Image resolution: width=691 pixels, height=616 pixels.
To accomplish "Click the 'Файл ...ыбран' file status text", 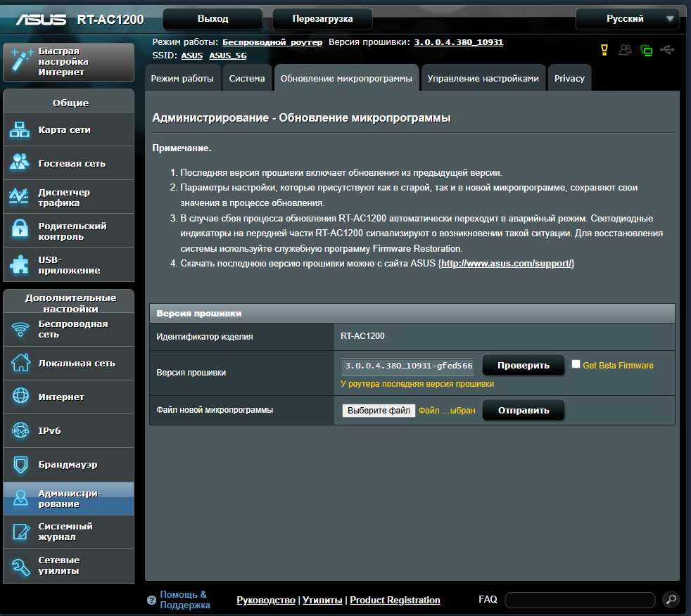I will [x=446, y=411].
